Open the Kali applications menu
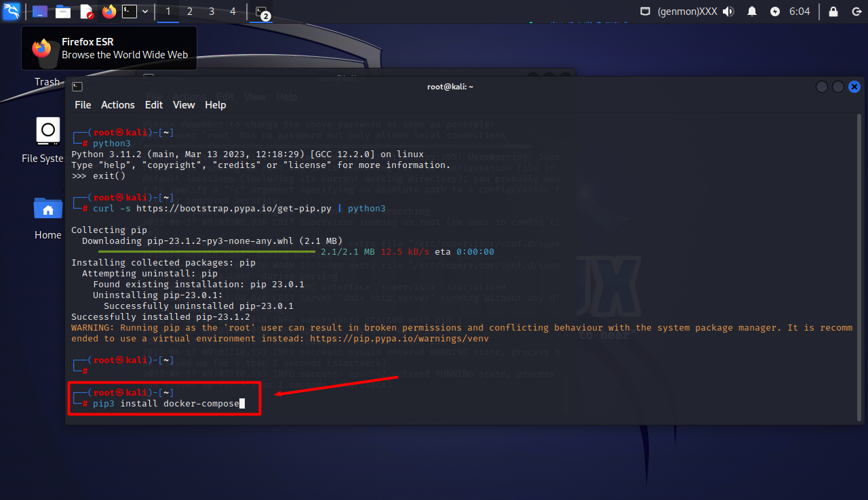The width and height of the screenshot is (868, 500). (12, 11)
